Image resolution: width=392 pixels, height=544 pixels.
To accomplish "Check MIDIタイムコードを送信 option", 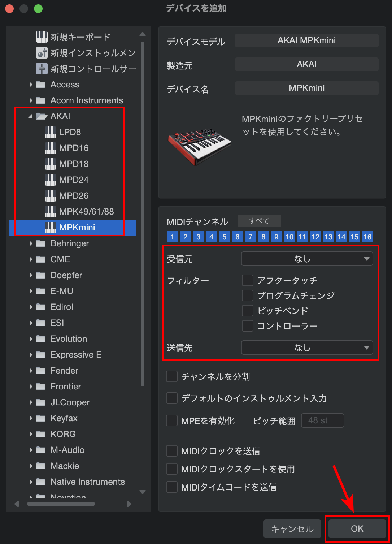I will 172,487.
